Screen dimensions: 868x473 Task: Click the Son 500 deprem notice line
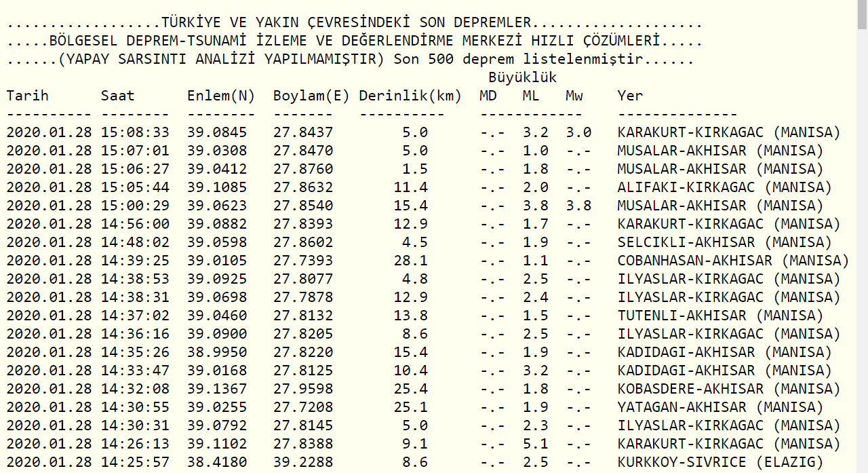(x=350, y=60)
